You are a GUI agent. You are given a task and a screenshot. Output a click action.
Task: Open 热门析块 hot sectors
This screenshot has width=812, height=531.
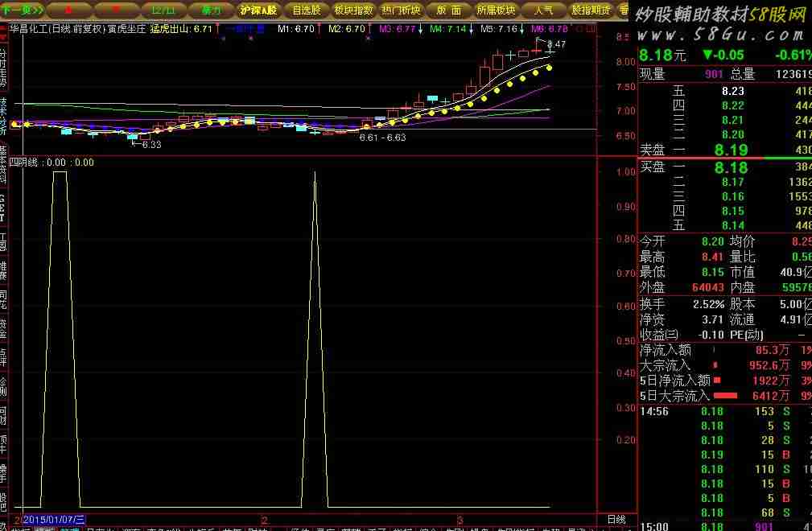coord(401,10)
